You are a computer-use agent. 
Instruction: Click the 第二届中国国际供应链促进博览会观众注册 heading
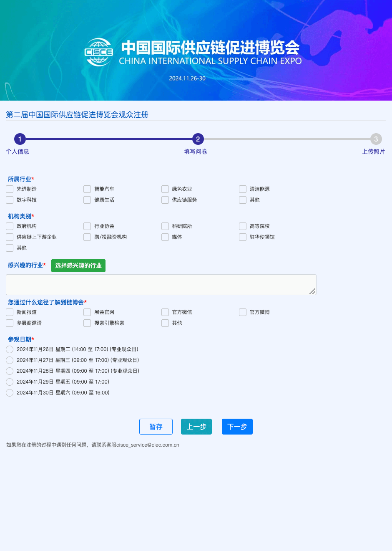pos(77,115)
